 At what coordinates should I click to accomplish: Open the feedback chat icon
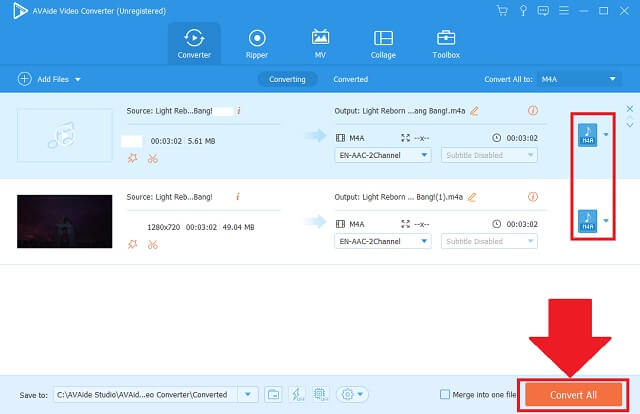tap(543, 11)
